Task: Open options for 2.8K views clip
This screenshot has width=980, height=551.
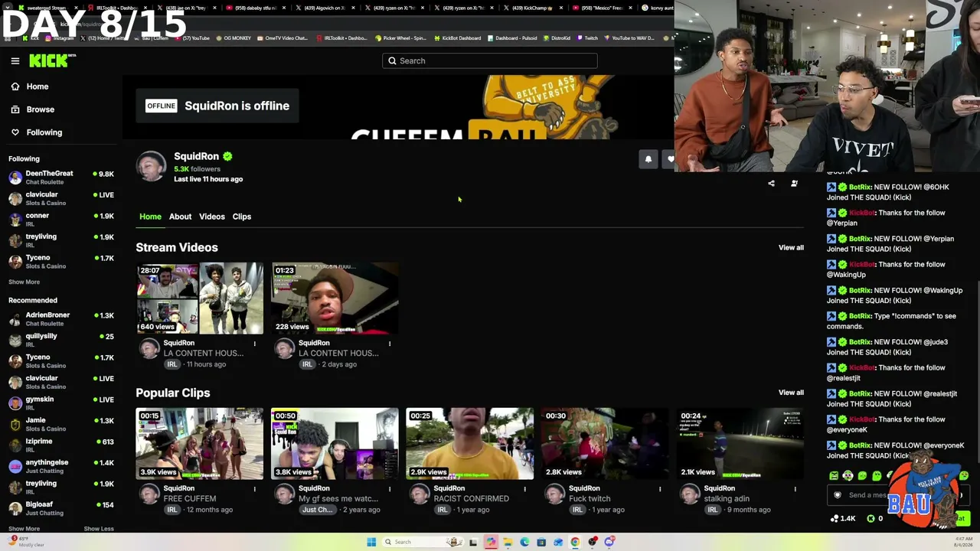Action: tap(660, 489)
